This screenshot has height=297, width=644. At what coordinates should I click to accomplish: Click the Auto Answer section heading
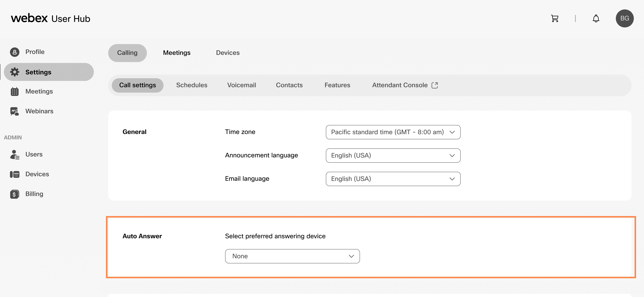142,236
